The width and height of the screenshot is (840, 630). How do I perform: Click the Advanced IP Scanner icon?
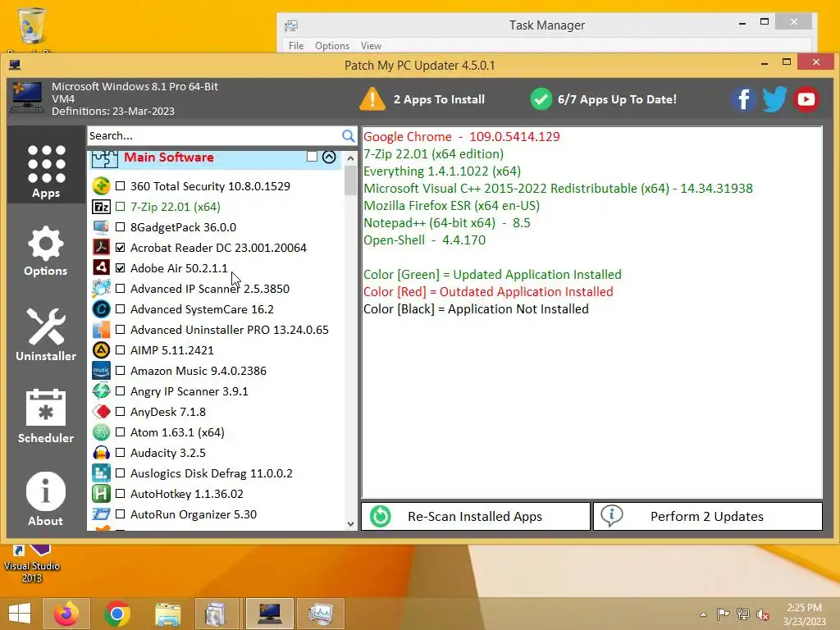[101, 289]
